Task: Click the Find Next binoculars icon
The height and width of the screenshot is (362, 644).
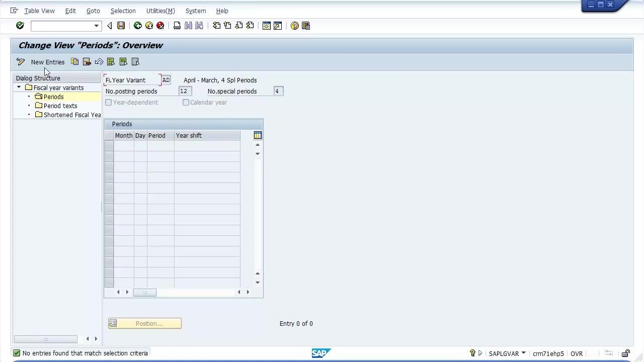Action: click(199, 26)
